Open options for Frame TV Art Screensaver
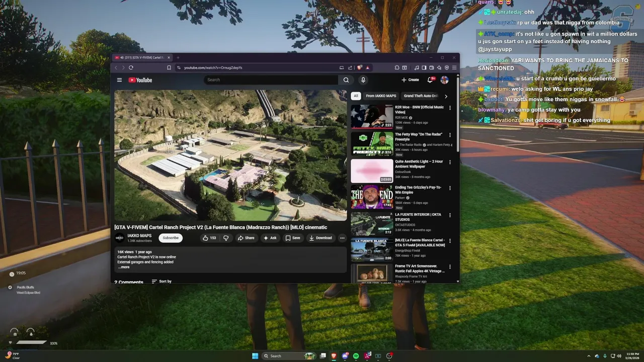This screenshot has width=644, height=362. (x=450, y=266)
